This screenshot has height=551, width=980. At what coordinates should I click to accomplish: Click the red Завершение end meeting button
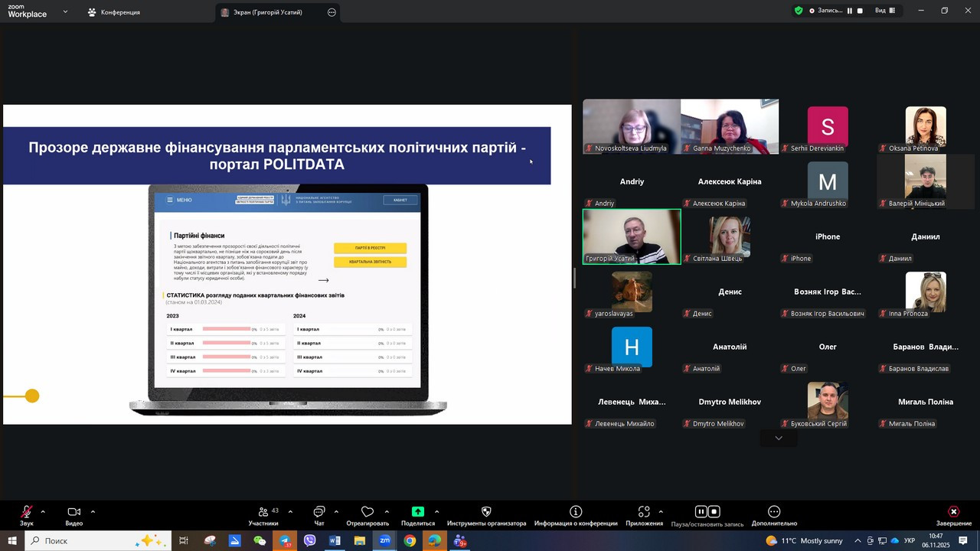pos(953,512)
